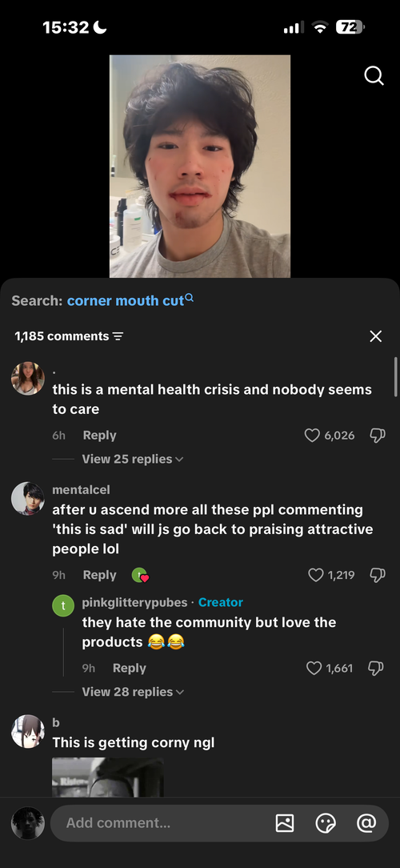Like mentalcel's comment with heart icon
The width and height of the screenshot is (400, 868).
tap(316, 575)
